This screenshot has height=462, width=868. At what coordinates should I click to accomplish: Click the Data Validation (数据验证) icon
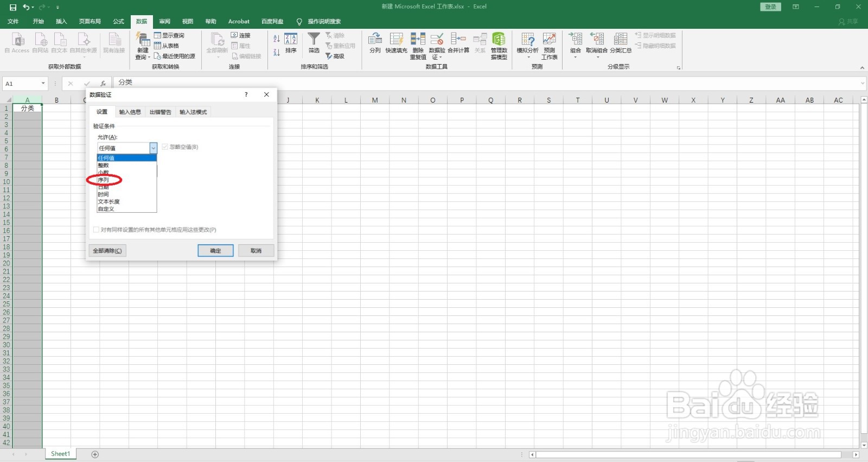(x=437, y=39)
